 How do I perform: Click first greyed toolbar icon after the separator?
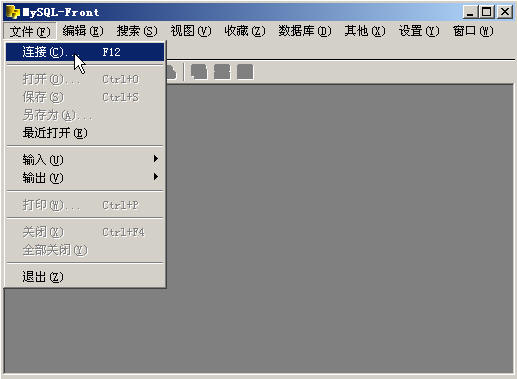(199, 72)
